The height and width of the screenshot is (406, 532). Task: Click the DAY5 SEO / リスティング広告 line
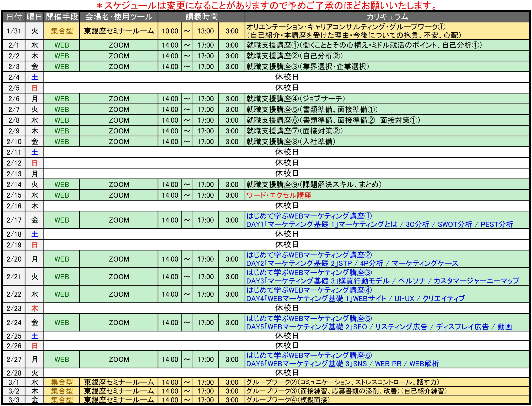click(x=379, y=327)
